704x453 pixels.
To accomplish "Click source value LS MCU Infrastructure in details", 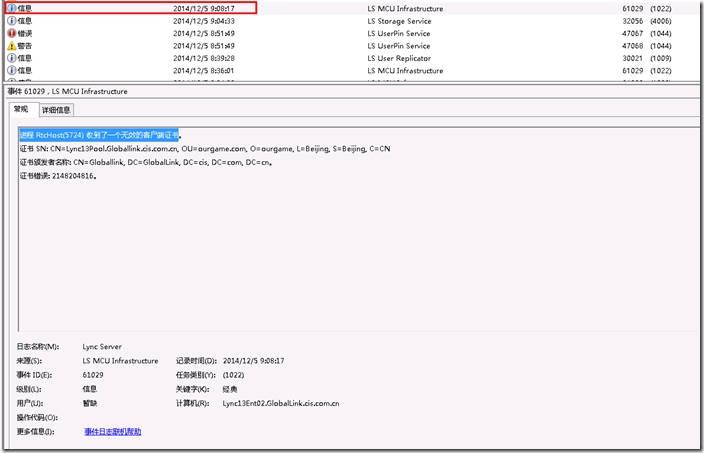I will tap(120, 361).
